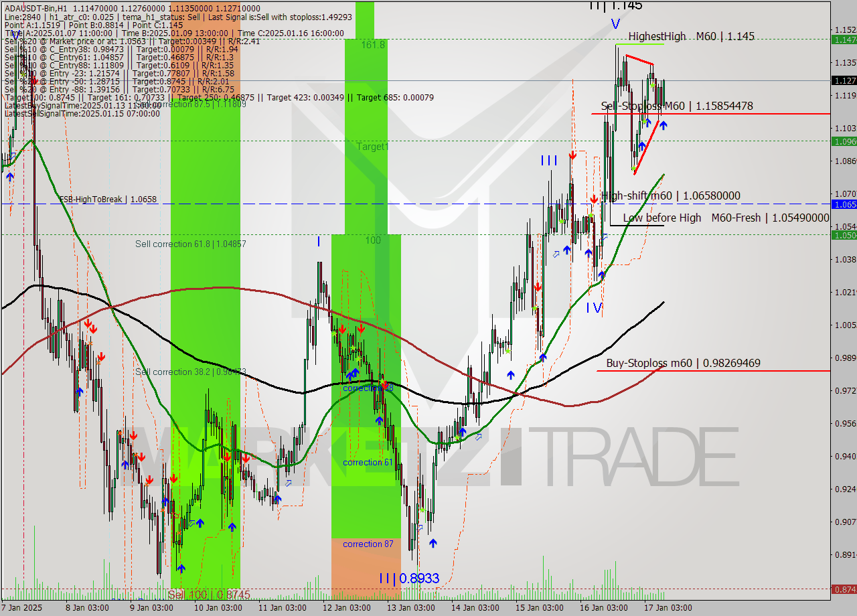Click 'Low before High M60-Fresh | 1.05490000' label
857x616 pixels.
726,218
